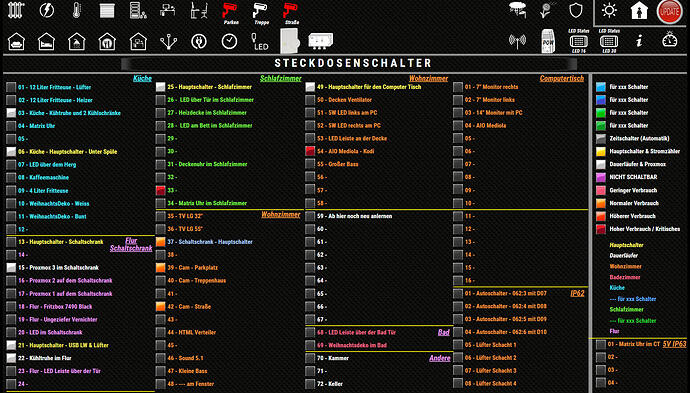Viewport: 690px width, 393px height.
Task: Click the house with person presence icon
Action: click(x=639, y=11)
